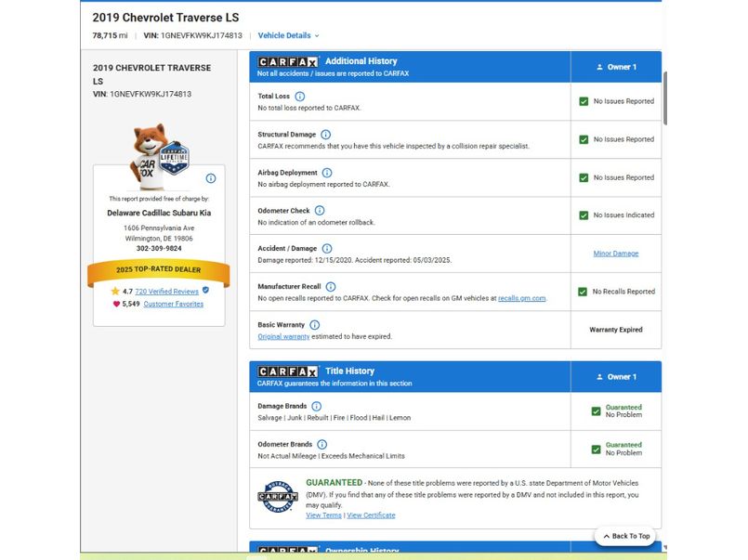
Task: Open info icon next to Structural Damage
Action: (325, 135)
